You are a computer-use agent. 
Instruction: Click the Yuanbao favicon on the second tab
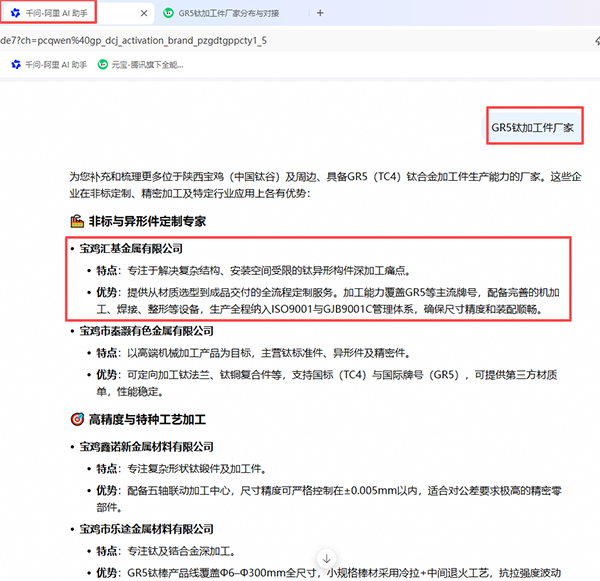[168, 13]
